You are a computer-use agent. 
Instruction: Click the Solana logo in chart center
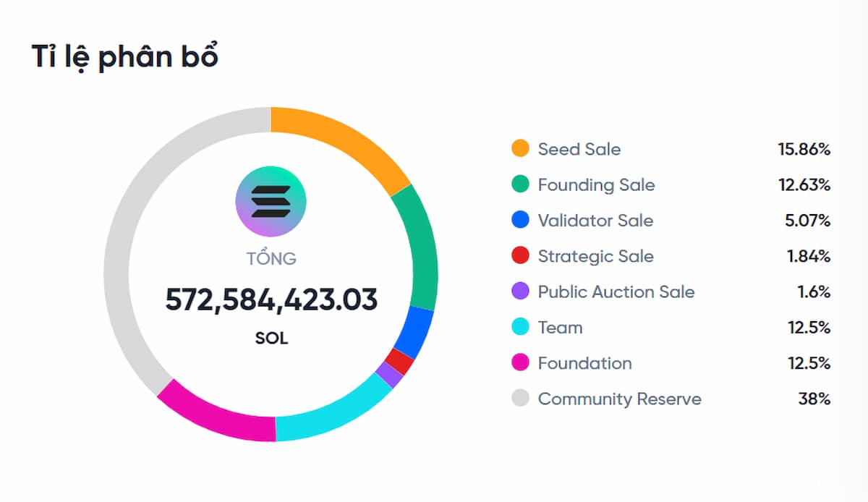tap(271, 201)
